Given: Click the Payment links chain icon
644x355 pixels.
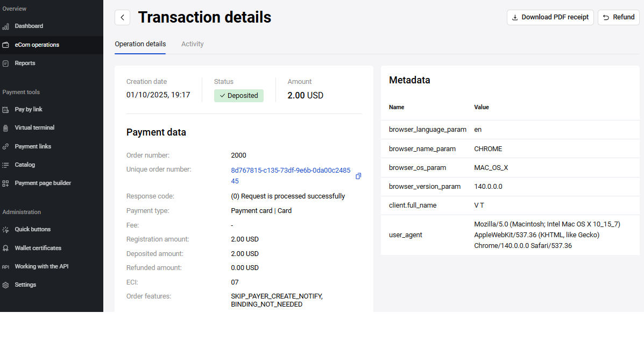Looking at the screenshot, I should (5, 146).
